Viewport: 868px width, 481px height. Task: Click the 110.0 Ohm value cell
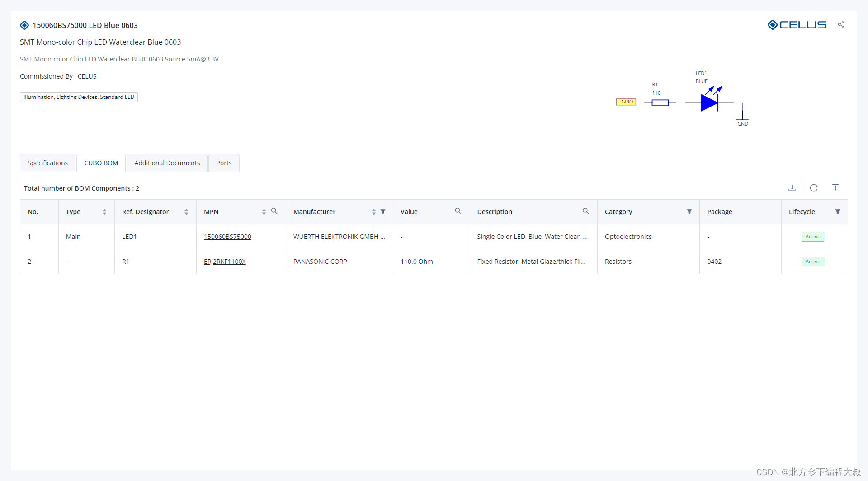[431, 262]
